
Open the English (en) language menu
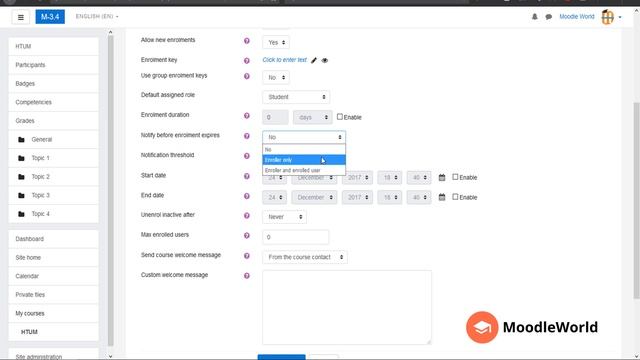97,17
